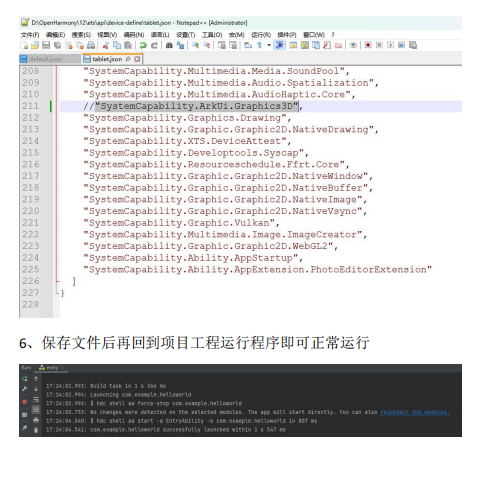Toggle show all characters (pilcrow) icon
Screen dimensions: 489x480
[x=259, y=45]
